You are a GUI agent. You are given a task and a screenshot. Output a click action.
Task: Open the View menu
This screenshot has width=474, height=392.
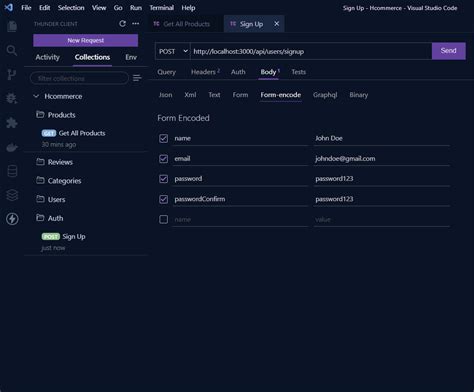(x=99, y=8)
